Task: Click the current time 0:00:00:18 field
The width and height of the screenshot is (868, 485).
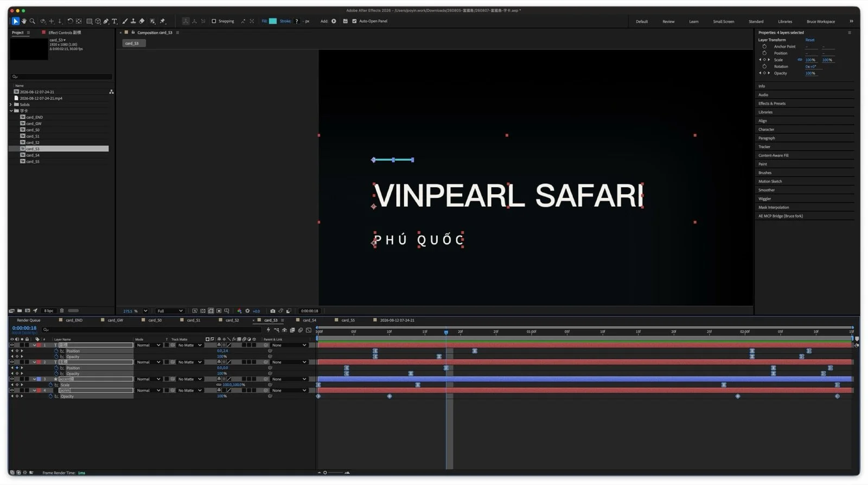Action: click(x=24, y=328)
